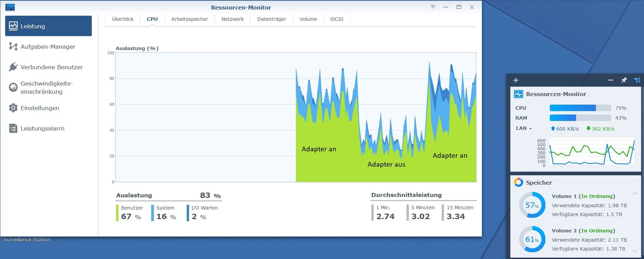Viewport: 644px width, 259px height.
Task: Open Aufgaben-Manager in the sidebar
Action: [x=48, y=47]
